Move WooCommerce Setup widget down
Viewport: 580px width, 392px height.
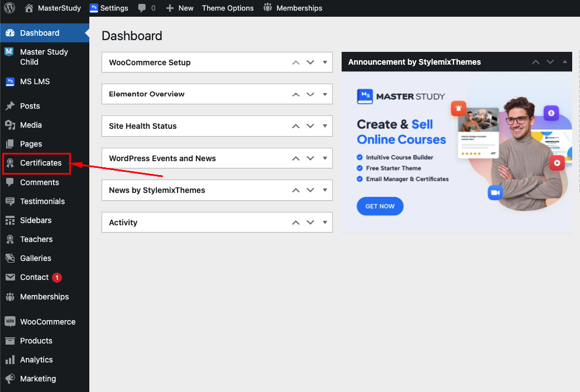(310, 62)
